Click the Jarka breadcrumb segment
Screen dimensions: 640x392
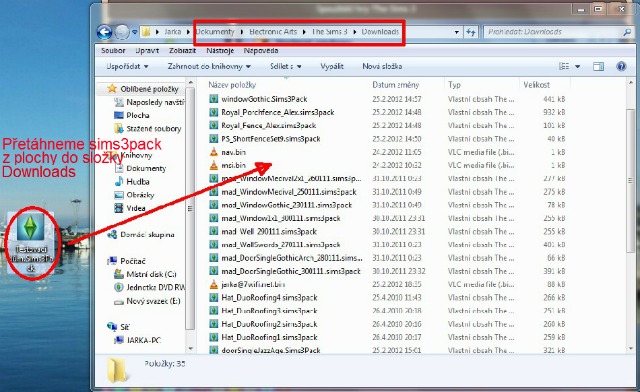tap(173, 31)
